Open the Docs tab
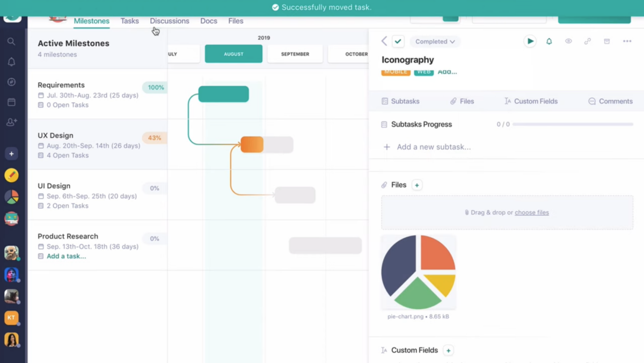This screenshot has width=644, height=363. pos(209,21)
